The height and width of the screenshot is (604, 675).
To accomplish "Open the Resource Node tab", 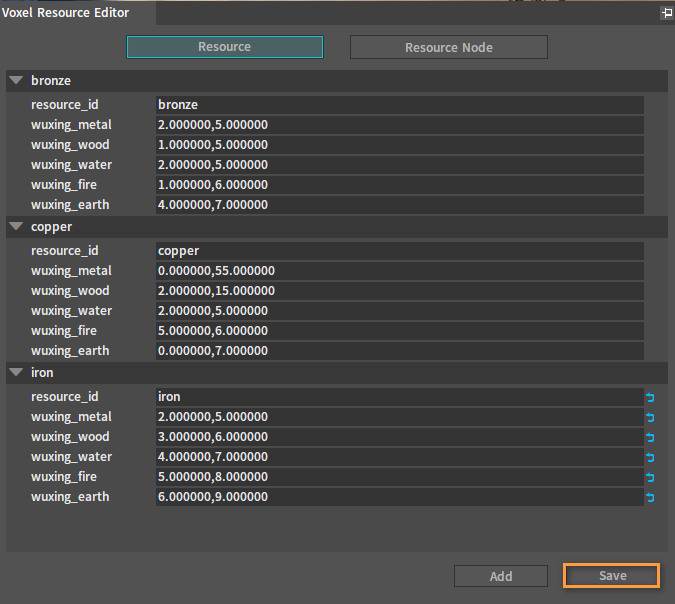I will [448, 47].
